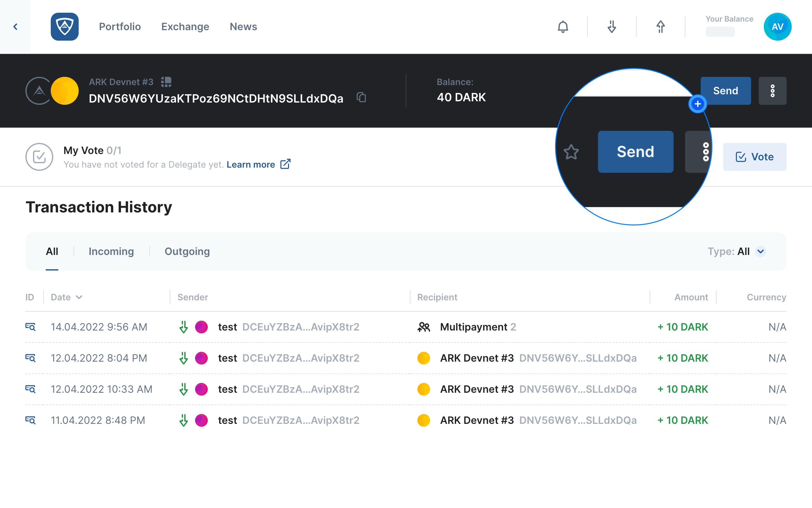Image resolution: width=812 pixels, height=508 pixels.
Task: Click recipient yellow avatar in 12.04.2022 10:33 AM row
Action: pyautogui.click(x=423, y=389)
